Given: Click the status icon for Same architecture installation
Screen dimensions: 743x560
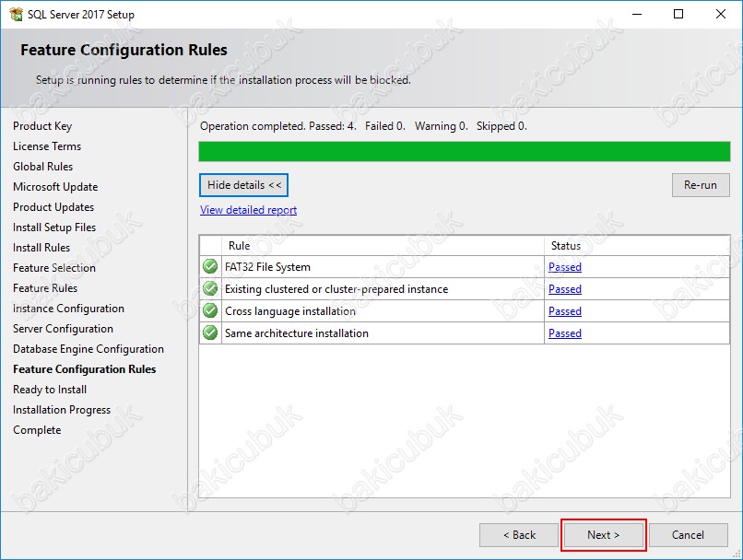Looking at the screenshot, I should (210, 333).
